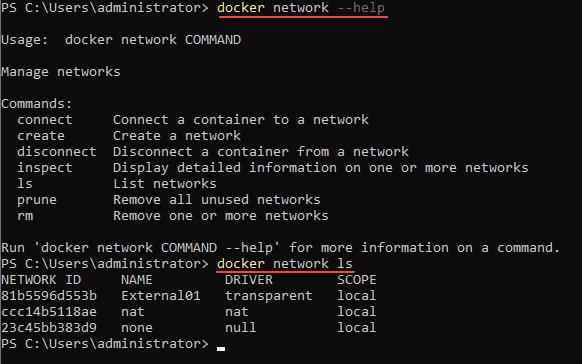Image resolution: width=582 pixels, height=364 pixels.
Task: Click network ID 'ccc14b5118ae'
Action: (49, 312)
